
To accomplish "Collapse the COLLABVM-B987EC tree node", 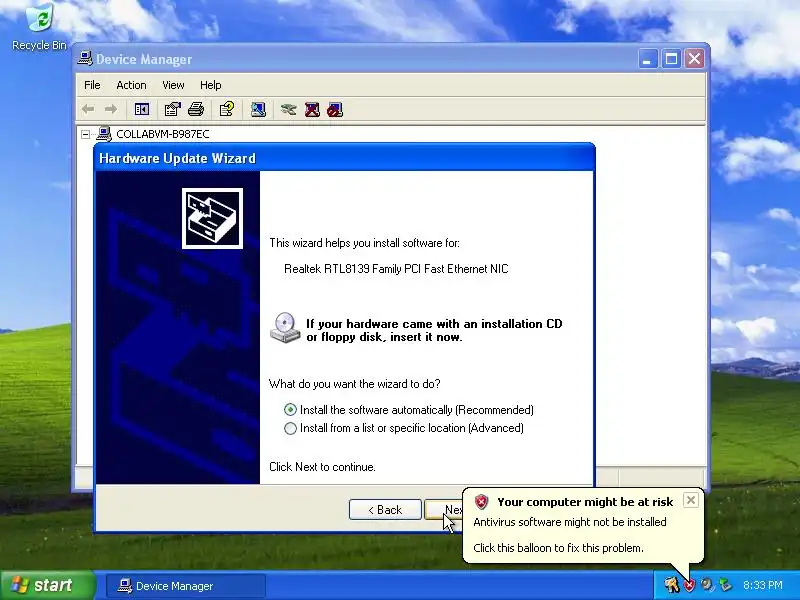I will (x=85, y=134).
